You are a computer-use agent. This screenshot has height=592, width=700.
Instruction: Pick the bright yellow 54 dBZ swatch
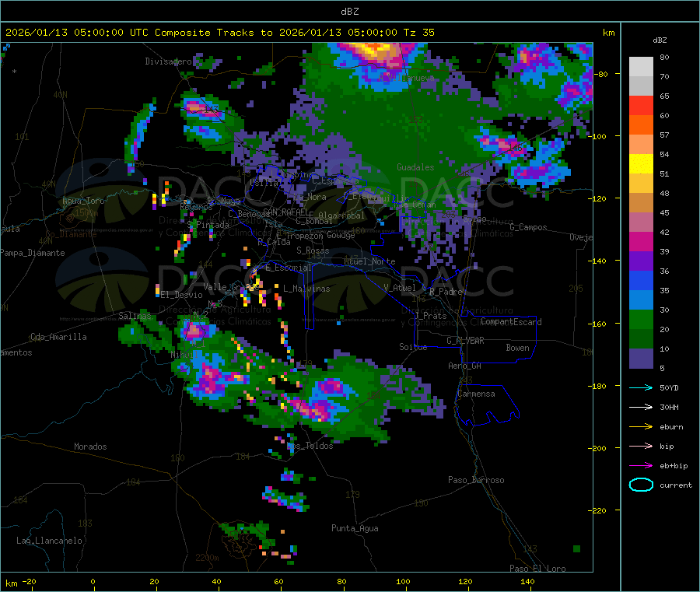[x=641, y=164]
